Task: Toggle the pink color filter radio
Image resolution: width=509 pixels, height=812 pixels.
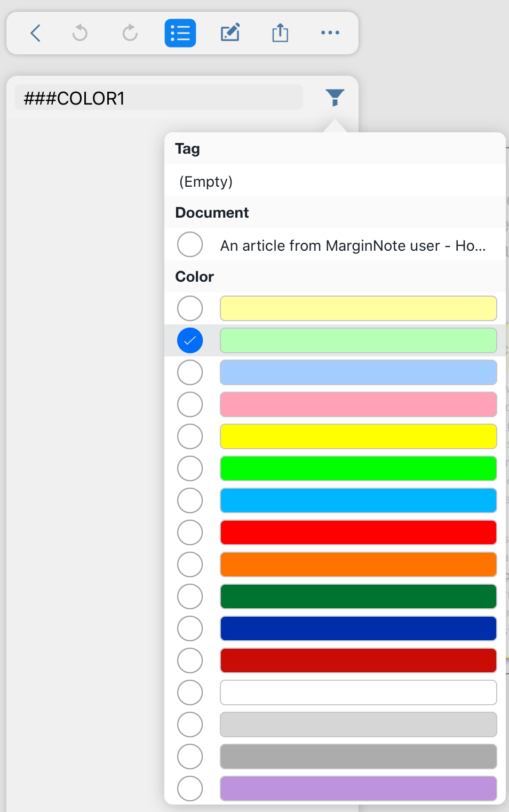Action: 190,404
